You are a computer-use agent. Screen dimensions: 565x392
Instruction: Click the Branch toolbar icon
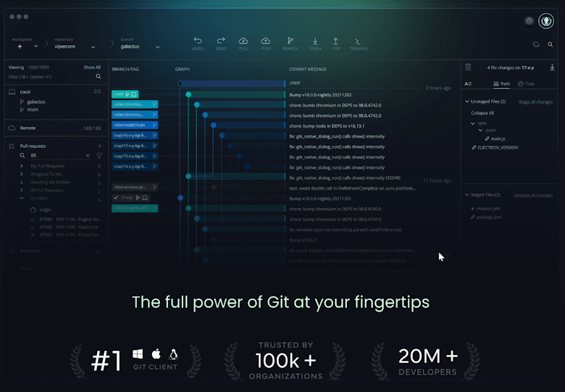click(290, 41)
